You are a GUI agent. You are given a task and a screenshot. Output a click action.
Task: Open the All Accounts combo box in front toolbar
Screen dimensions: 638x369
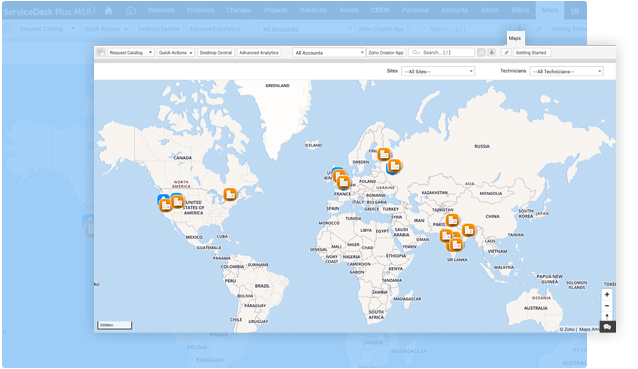[x=329, y=52]
